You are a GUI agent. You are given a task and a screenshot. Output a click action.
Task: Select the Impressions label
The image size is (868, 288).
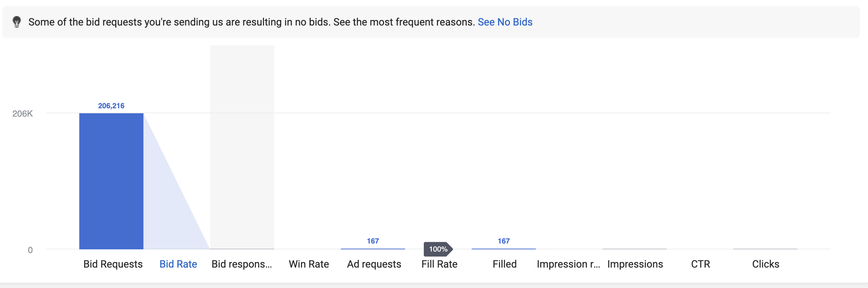pos(635,264)
